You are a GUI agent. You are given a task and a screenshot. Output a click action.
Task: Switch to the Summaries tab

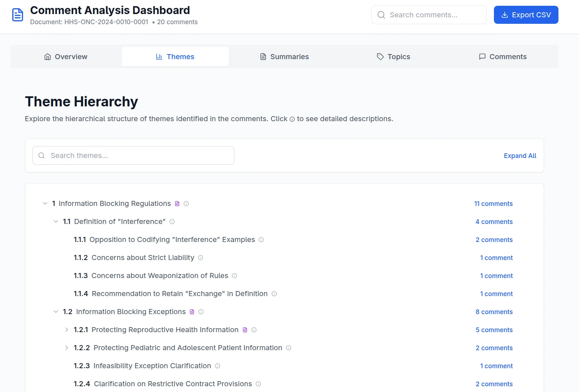coord(284,57)
